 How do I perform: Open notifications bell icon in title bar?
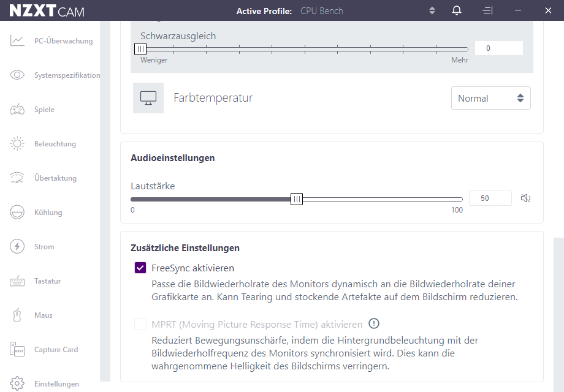tap(456, 10)
